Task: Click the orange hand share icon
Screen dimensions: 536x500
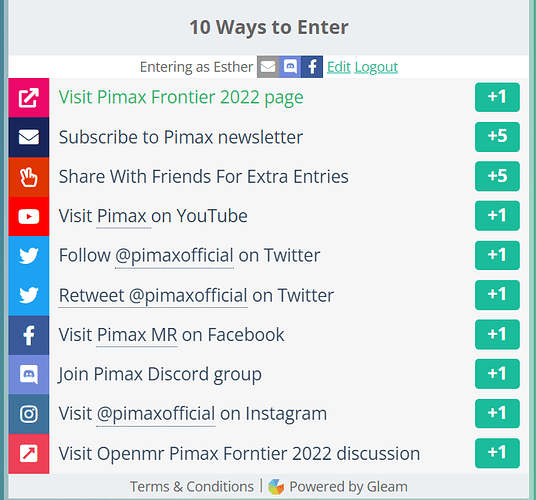Action: [29, 177]
